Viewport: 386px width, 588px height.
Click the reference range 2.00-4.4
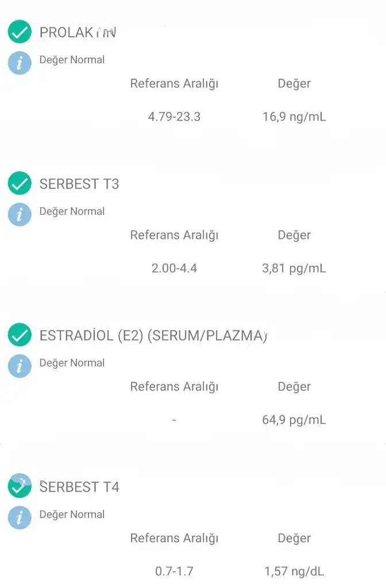[x=174, y=268]
